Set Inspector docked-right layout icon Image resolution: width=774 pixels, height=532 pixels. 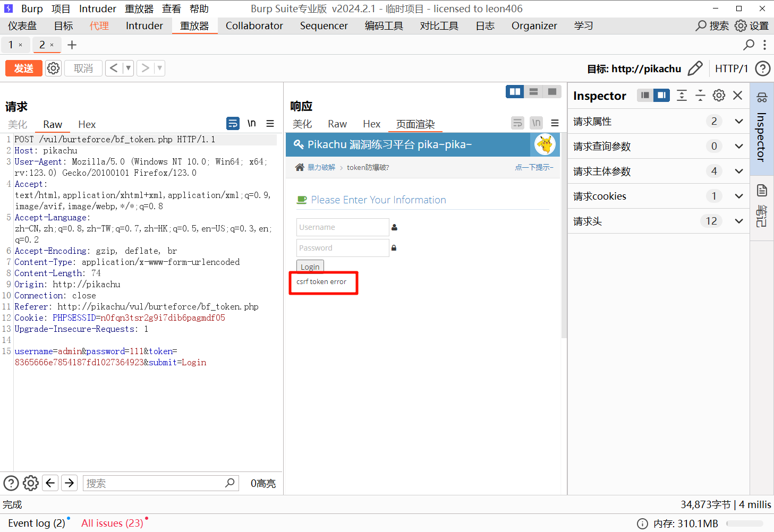tap(661, 95)
